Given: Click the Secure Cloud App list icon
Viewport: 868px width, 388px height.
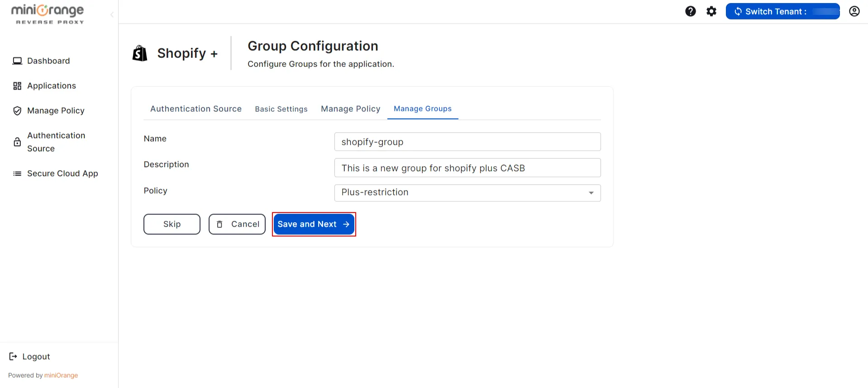Looking at the screenshot, I should [17, 174].
